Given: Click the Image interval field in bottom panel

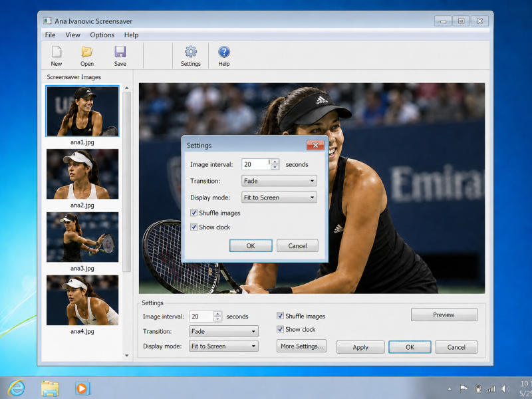Looking at the screenshot, I should pyautogui.click(x=201, y=317).
